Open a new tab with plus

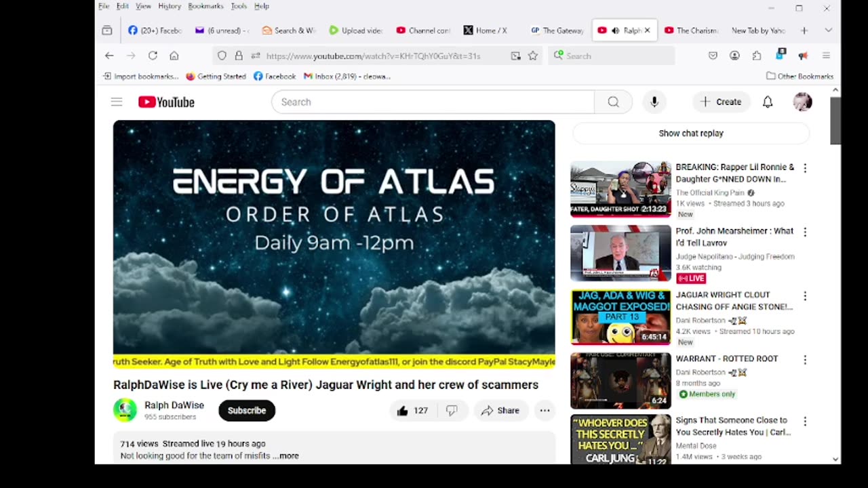[x=804, y=30]
